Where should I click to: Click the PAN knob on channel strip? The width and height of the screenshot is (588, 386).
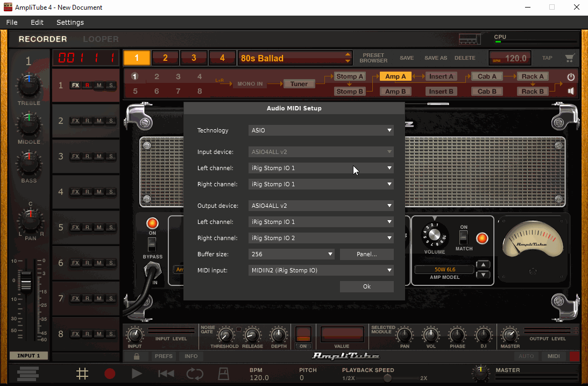pos(30,221)
